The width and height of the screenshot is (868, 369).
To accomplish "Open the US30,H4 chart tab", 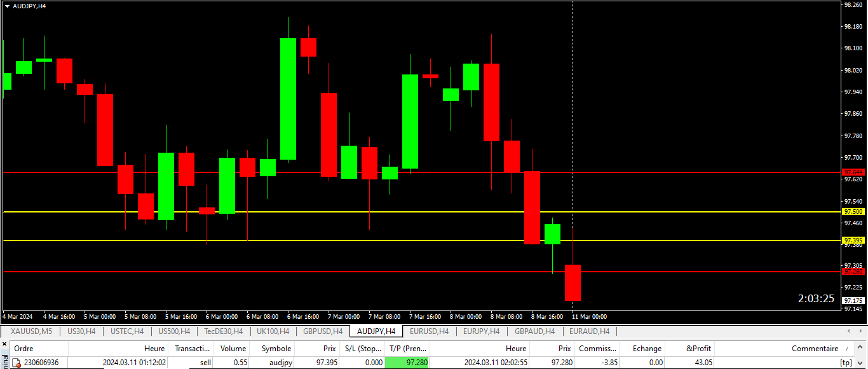I will [x=81, y=331].
